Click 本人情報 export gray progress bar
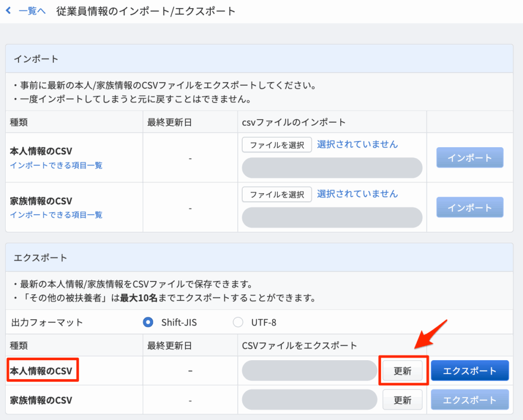Screen dimensions: 523x420 pyautogui.click(x=310, y=371)
